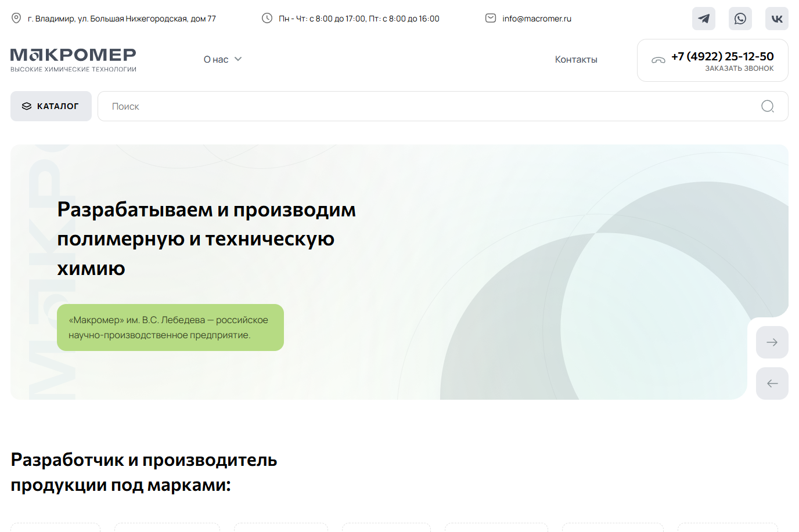799x532 pixels.
Task: Click the telephone handset icon
Action: point(658,60)
